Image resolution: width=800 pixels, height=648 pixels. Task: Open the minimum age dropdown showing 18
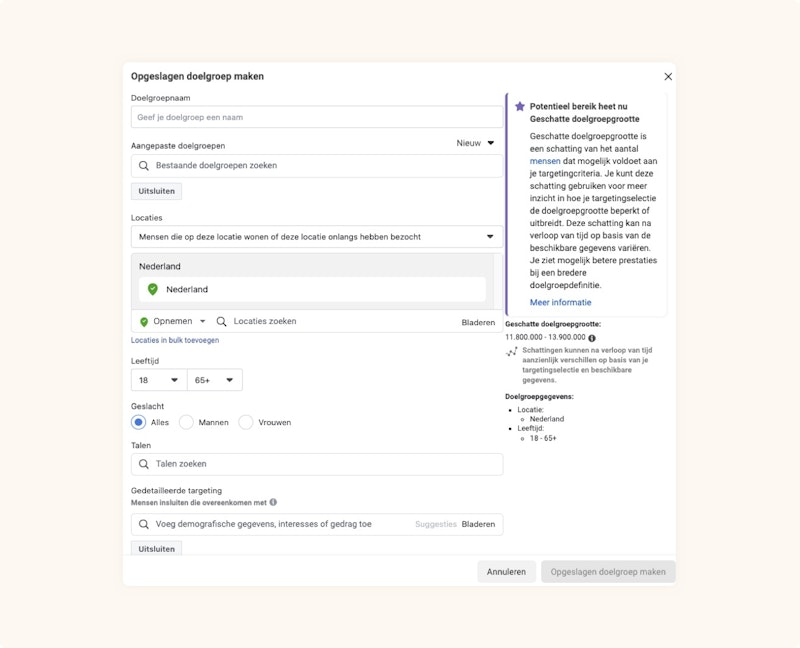[x=157, y=380]
